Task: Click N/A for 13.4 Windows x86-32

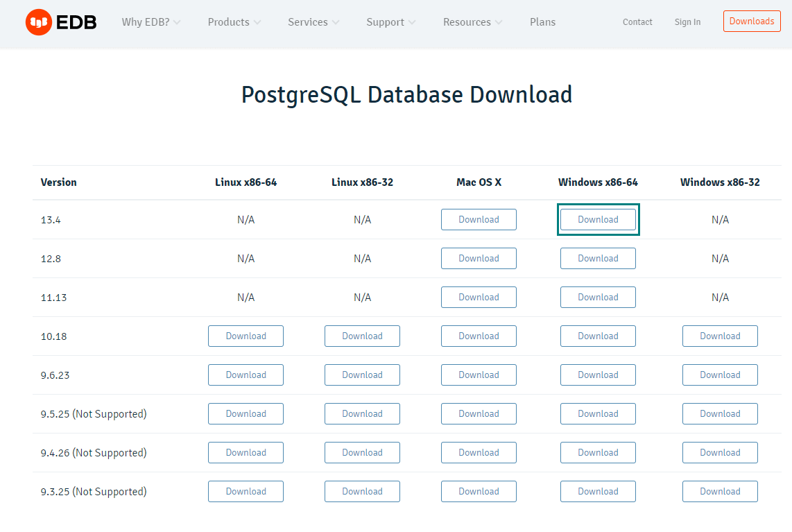Action: 721,220
